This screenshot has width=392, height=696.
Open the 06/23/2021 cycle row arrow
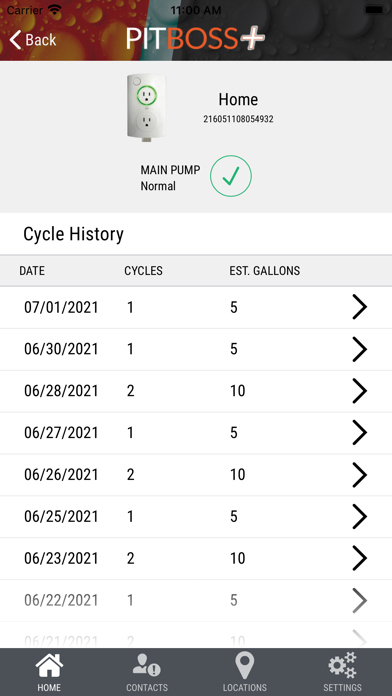(360, 558)
